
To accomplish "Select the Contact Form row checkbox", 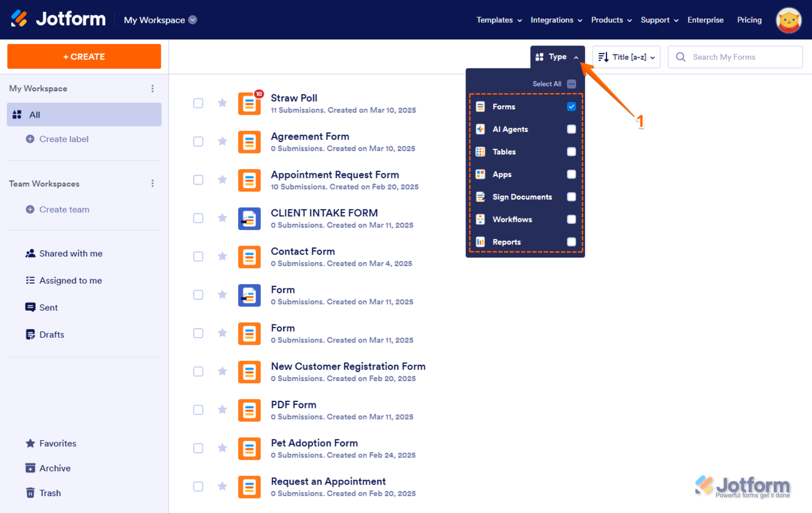I will click(x=198, y=256).
